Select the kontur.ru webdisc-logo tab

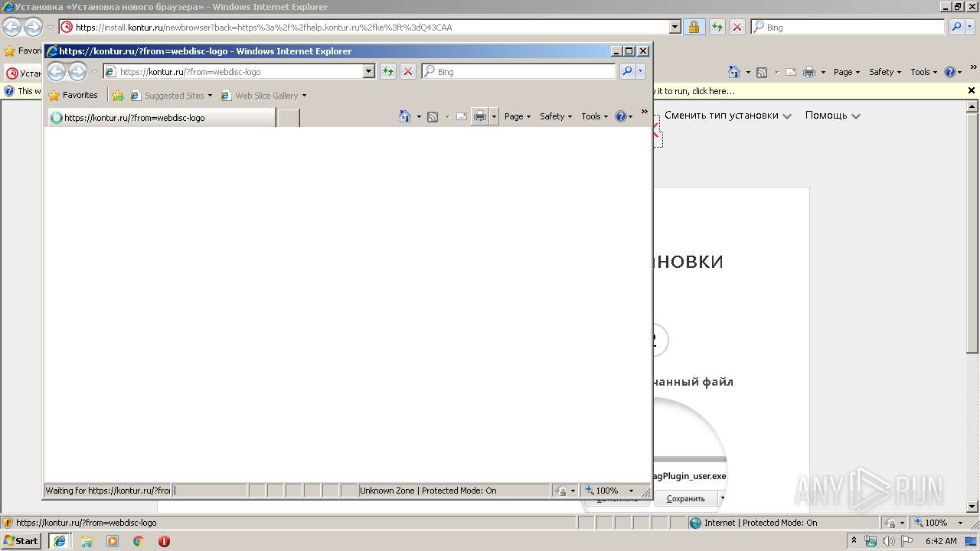[x=161, y=118]
